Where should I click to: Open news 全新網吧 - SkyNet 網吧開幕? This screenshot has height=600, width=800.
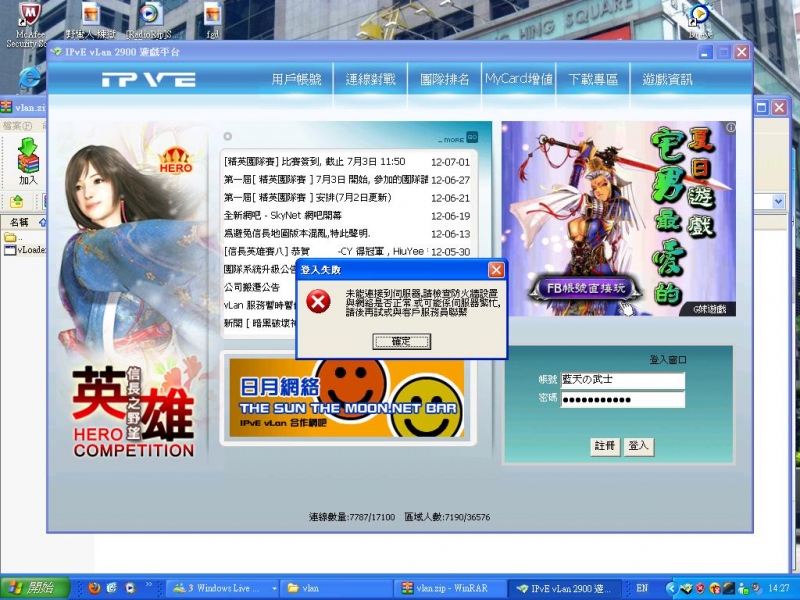point(283,216)
